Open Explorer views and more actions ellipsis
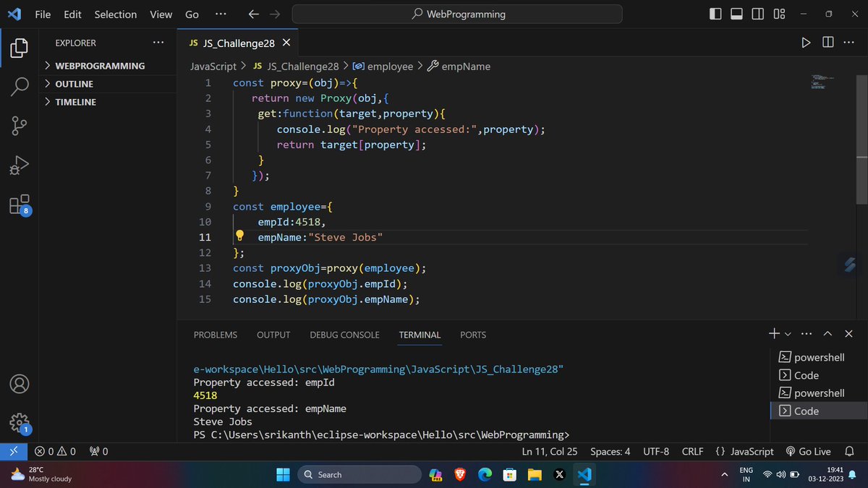This screenshot has height=488, width=868. pos(158,43)
